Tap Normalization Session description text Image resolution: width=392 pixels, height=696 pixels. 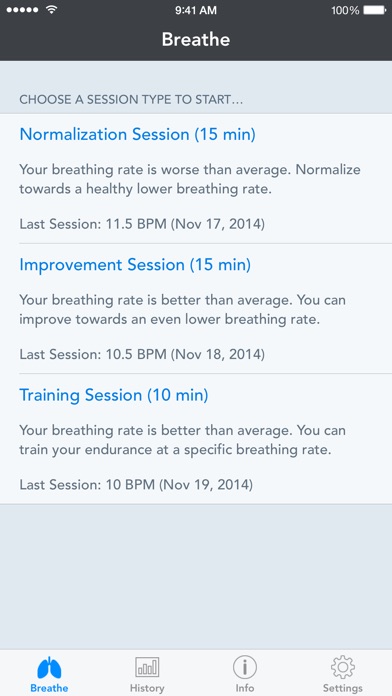coord(190,179)
